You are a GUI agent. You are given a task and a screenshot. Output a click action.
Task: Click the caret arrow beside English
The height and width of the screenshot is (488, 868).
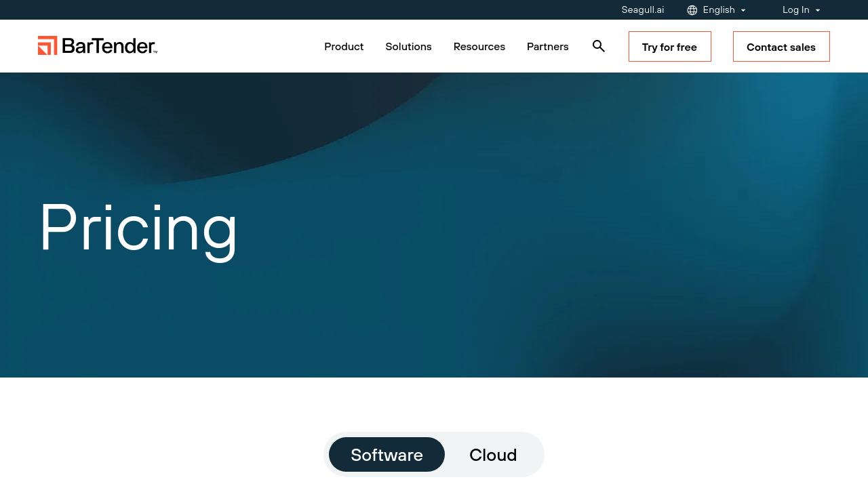(743, 10)
